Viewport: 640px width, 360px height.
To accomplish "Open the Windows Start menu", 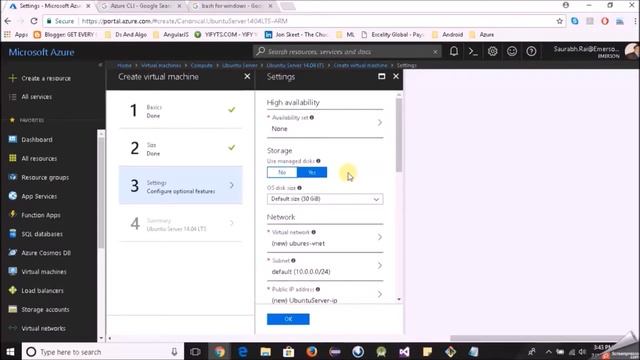I will click(10, 351).
